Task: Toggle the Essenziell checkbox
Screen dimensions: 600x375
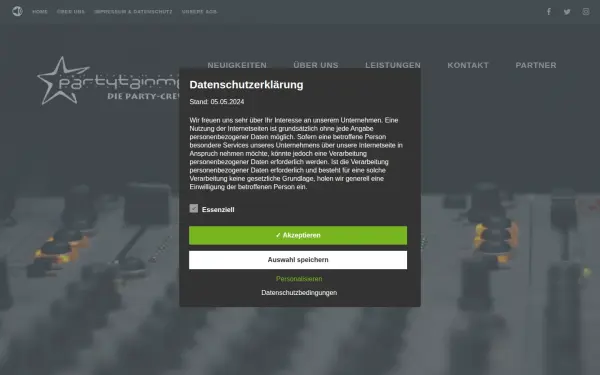Action: (194, 208)
